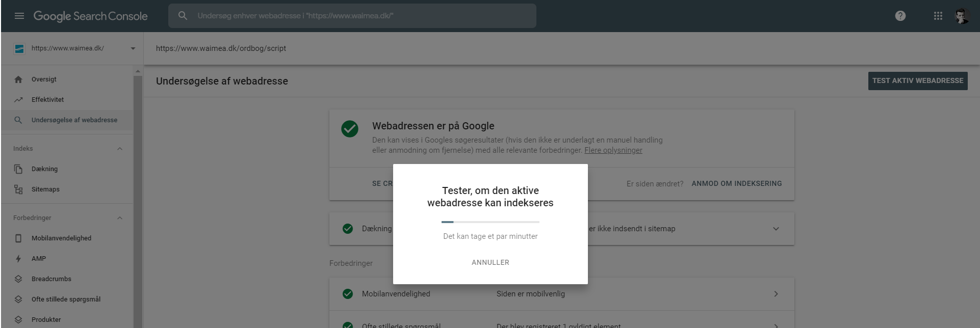Click the Sitemaps sidebar icon
This screenshot has width=980, height=328.
pos(18,189)
